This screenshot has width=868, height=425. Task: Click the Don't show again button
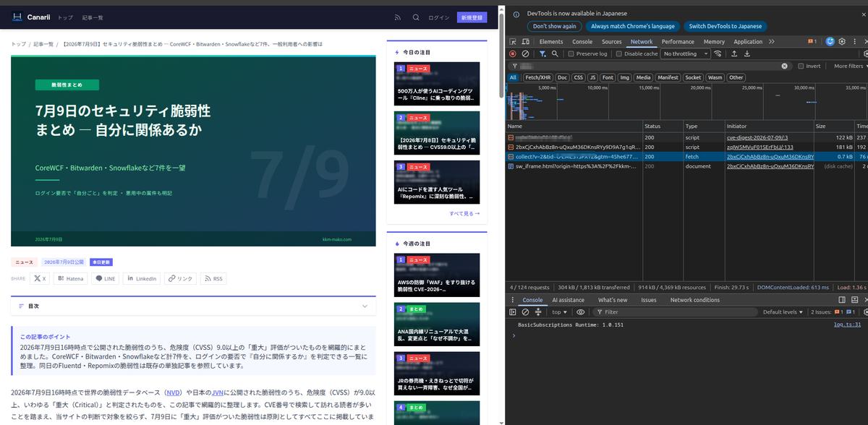click(555, 26)
